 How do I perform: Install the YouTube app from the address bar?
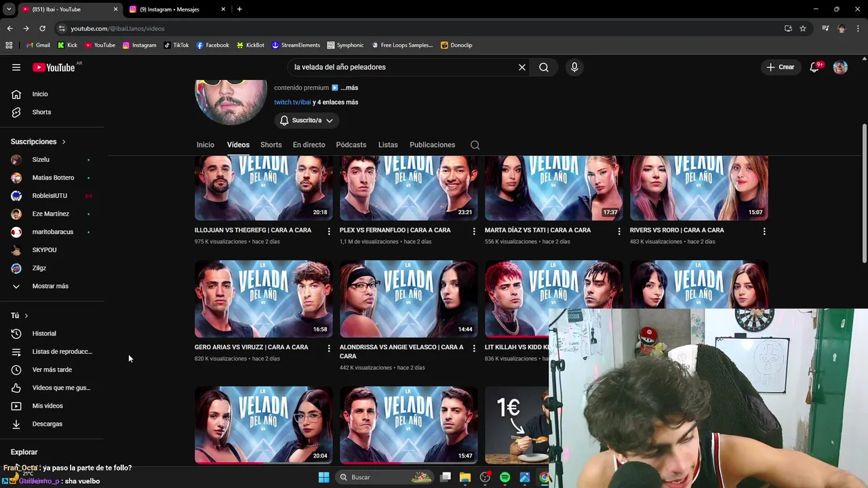point(788,28)
